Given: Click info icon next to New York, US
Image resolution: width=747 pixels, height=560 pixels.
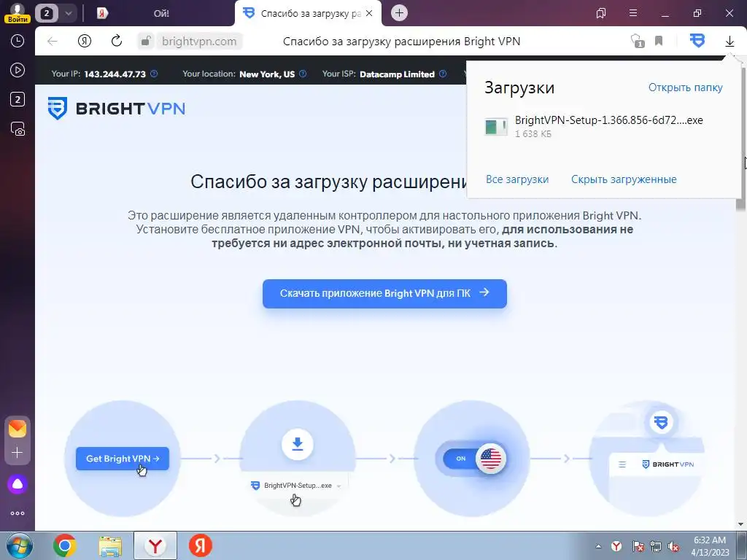Looking at the screenshot, I should pos(303,74).
